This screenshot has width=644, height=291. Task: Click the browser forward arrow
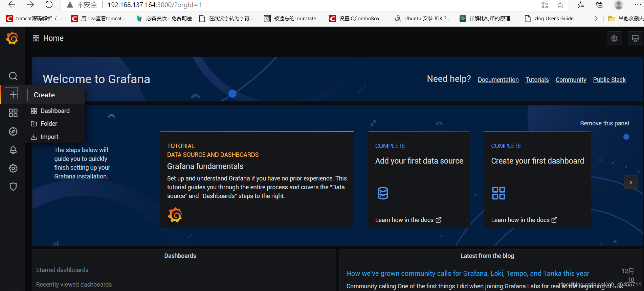point(30,5)
